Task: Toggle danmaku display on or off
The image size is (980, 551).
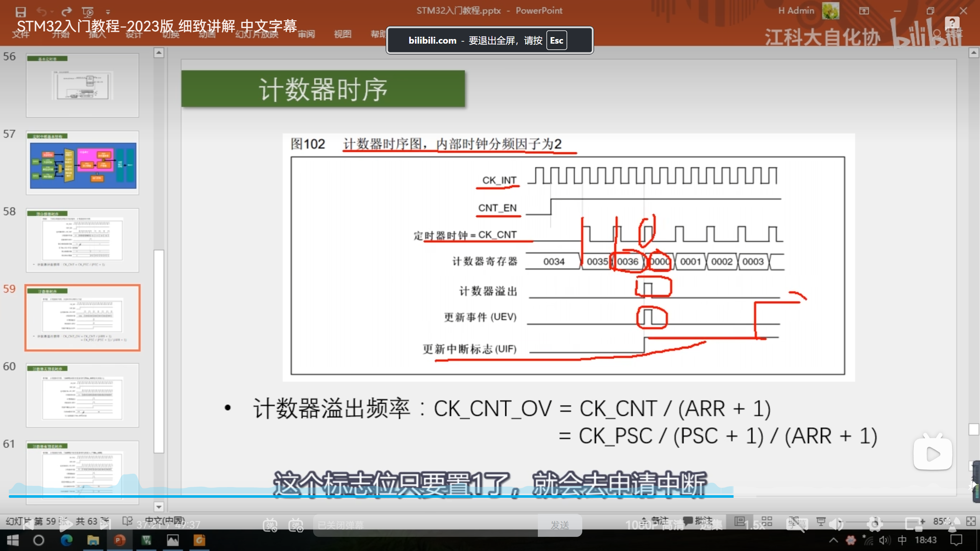Action: click(x=270, y=525)
